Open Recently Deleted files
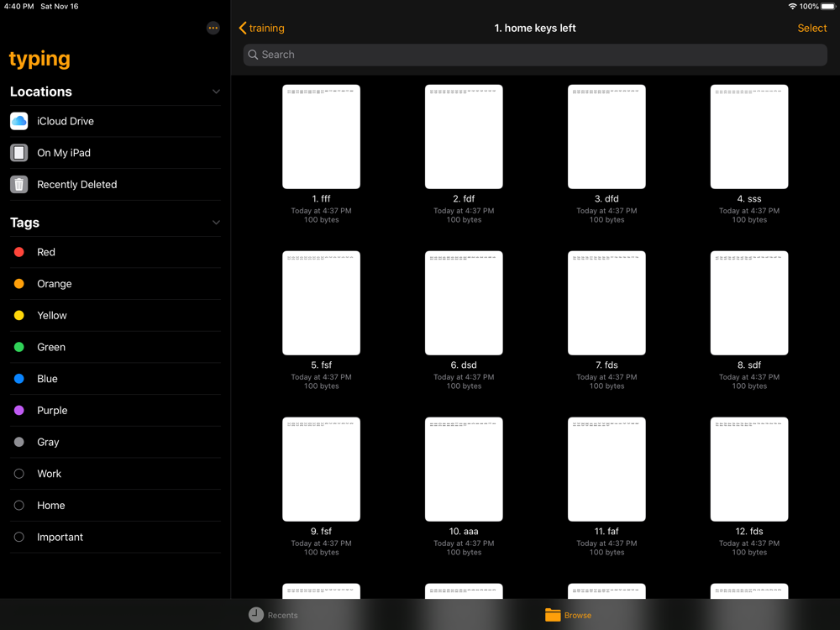The width and height of the screenshot is (840, 630). point(115,184)
